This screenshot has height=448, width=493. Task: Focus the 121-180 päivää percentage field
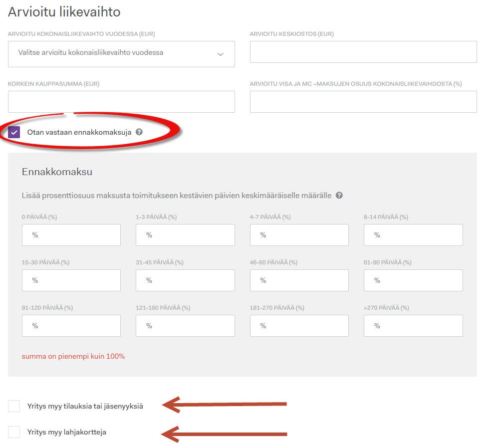(185, 326)
